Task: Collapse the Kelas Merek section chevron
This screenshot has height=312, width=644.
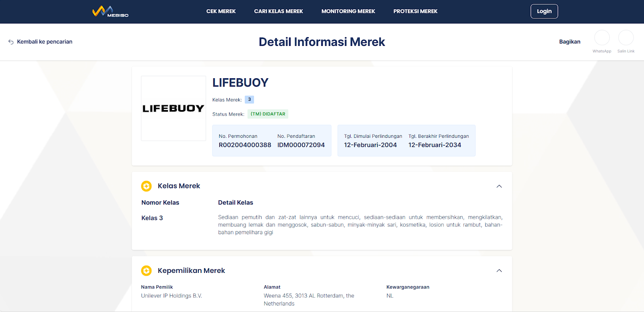Action: click(499, 186)
